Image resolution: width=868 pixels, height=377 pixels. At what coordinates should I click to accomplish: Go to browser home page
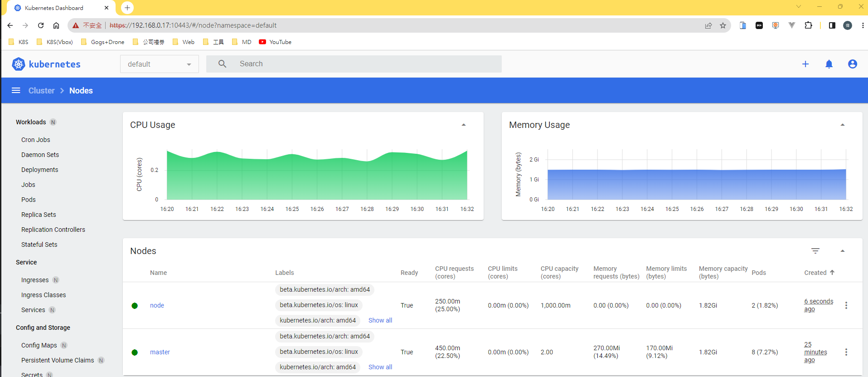[56, 25]
